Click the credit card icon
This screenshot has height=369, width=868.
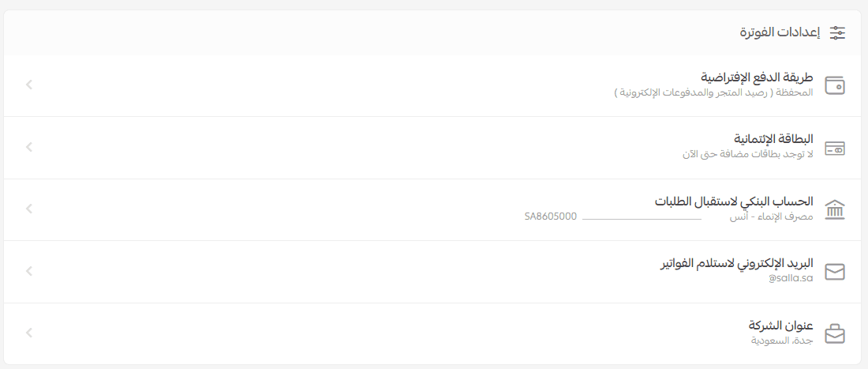coord(834,149)
